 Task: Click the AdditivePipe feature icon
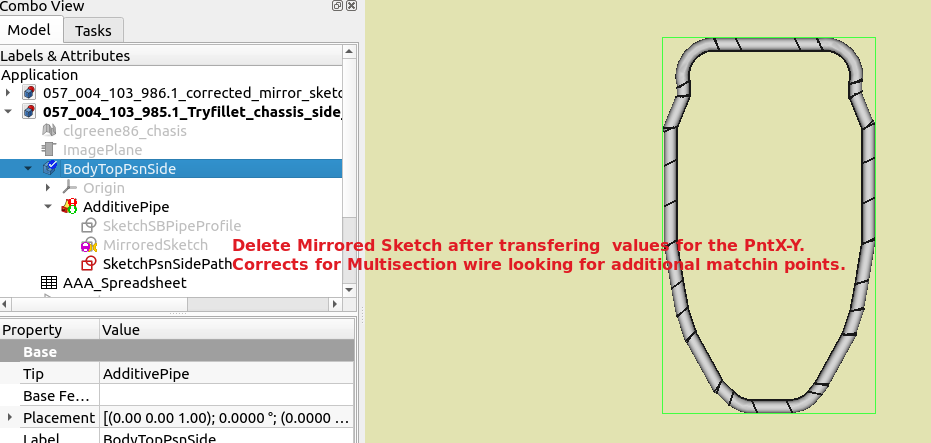click(70, 207)
